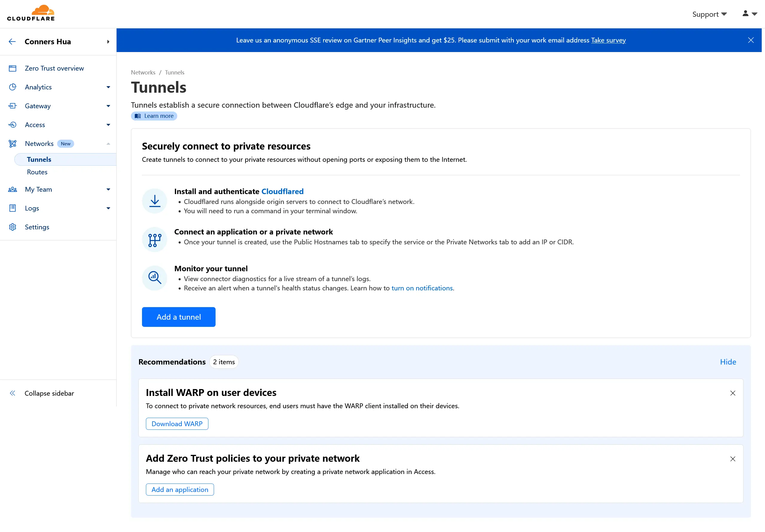Collapse the Networks section arrow
Image resolution: width=765 pixels, height=532 pixels.
[x=108, y=144]
